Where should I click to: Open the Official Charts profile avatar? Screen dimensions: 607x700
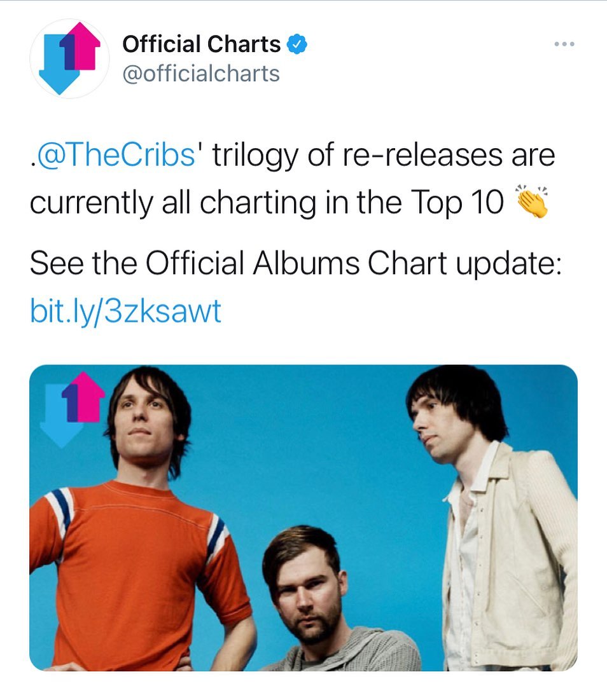69,58
